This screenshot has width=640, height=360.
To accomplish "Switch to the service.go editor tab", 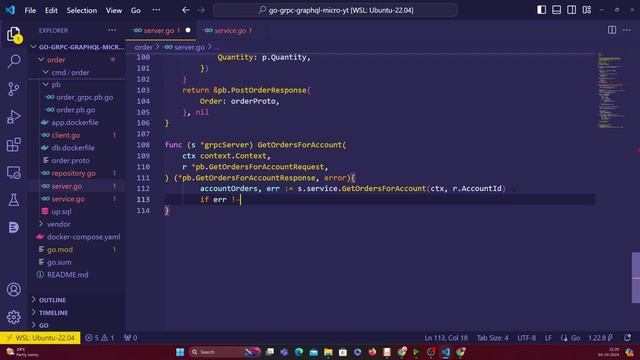I will coord(231,31).
